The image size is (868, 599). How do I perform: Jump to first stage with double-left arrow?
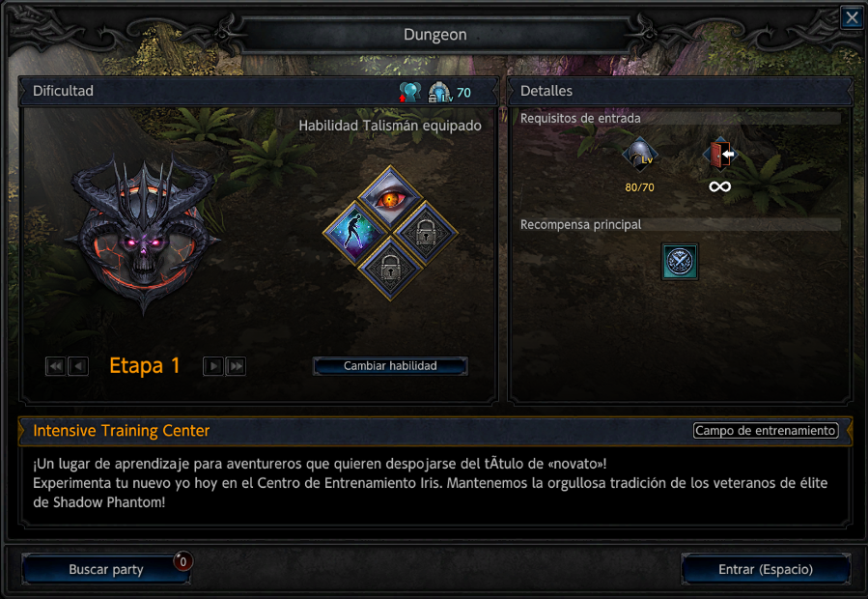point(55,366)
